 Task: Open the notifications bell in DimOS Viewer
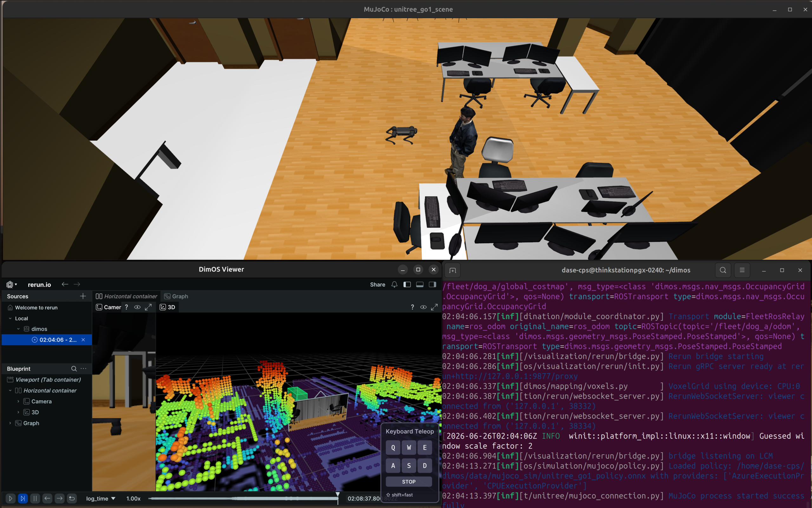coord(394,285)
